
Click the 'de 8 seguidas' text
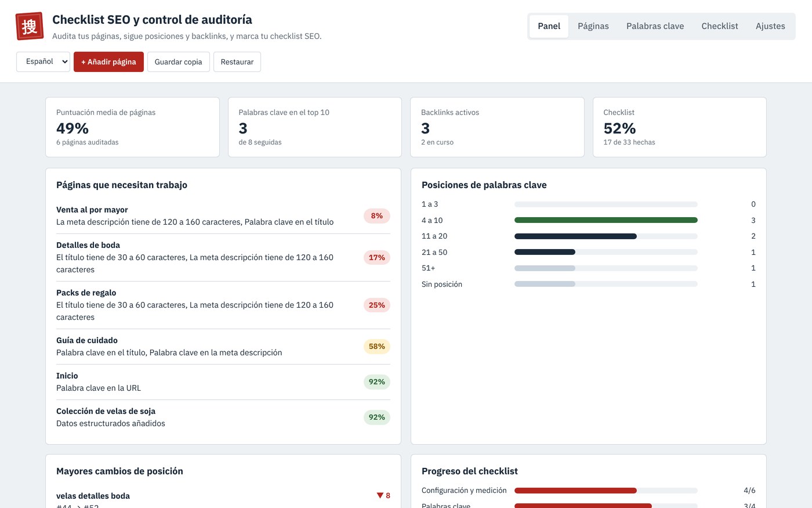click(x=260, y=142)
